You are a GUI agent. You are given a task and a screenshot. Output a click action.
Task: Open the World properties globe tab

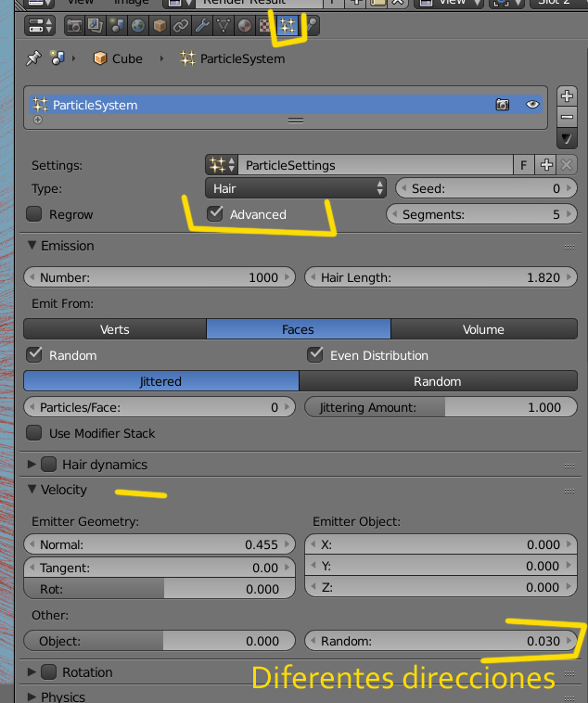pos(137,25)
